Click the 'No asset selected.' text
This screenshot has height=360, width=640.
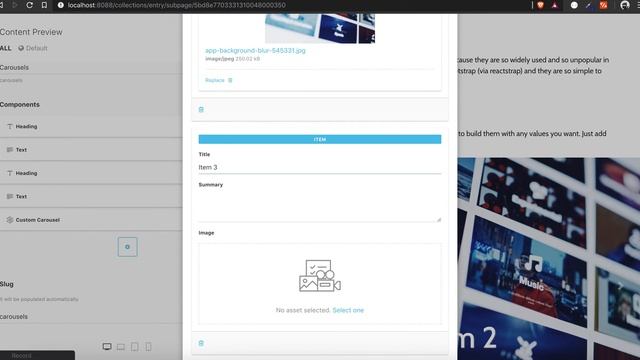pyautogui.click(x=303, y=310)
